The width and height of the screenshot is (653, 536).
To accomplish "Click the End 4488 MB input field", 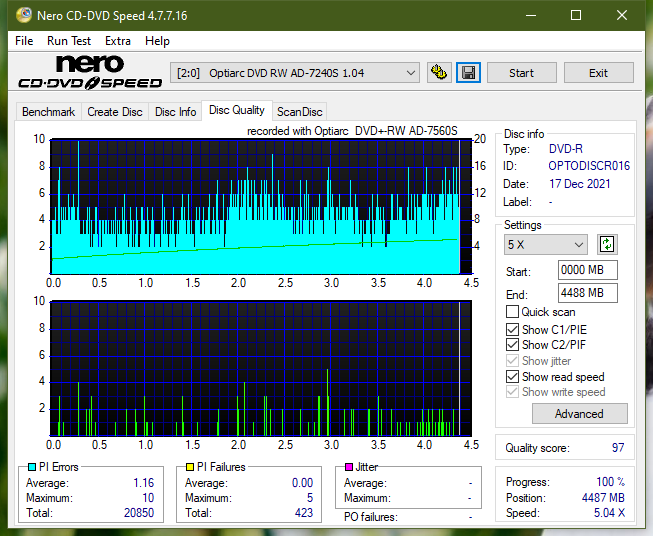I will coord(588,293).
